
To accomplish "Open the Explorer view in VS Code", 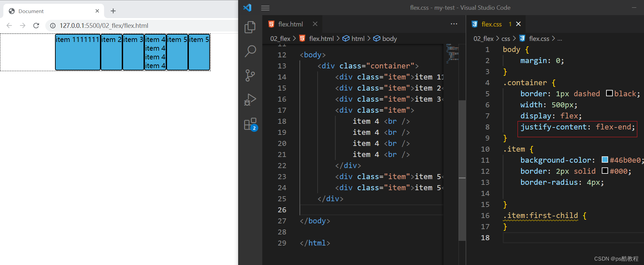I will coord(250,27).
